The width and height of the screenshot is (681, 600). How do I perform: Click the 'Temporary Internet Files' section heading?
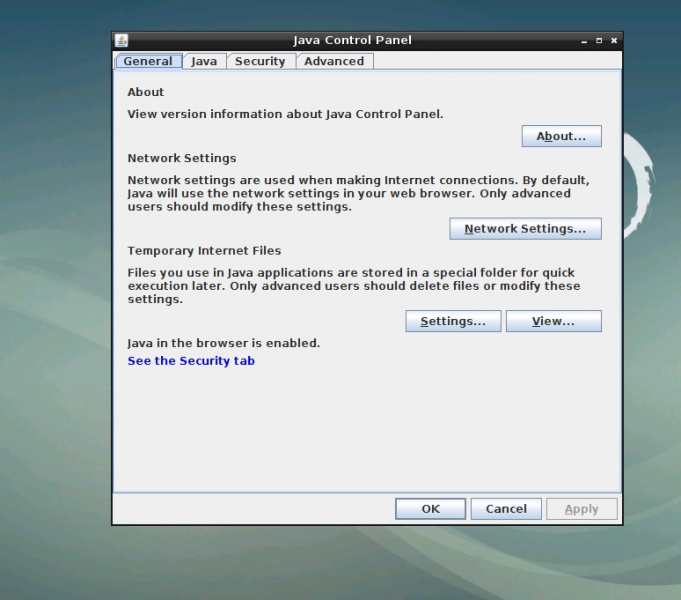click(x=204, y=251)
